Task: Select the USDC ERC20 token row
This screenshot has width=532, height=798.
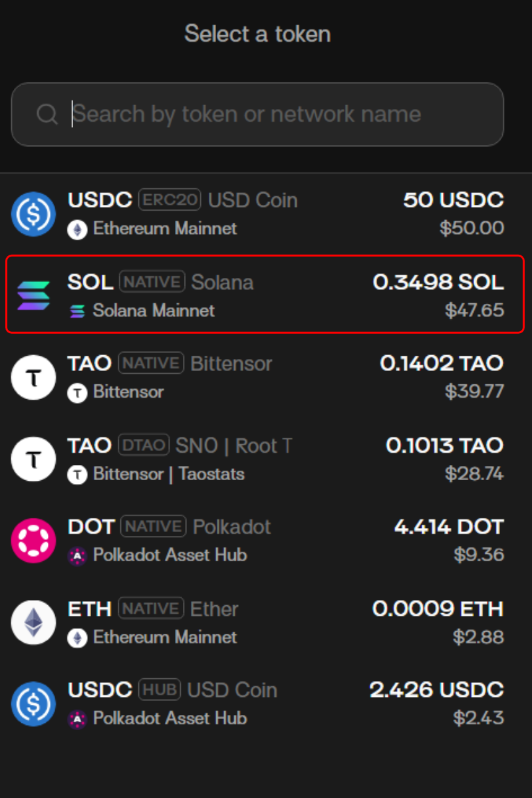Action: [x=266, y=214]
